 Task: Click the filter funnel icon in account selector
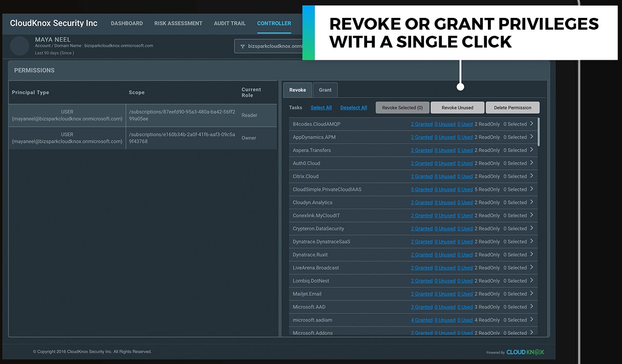[x=243, y=46]
